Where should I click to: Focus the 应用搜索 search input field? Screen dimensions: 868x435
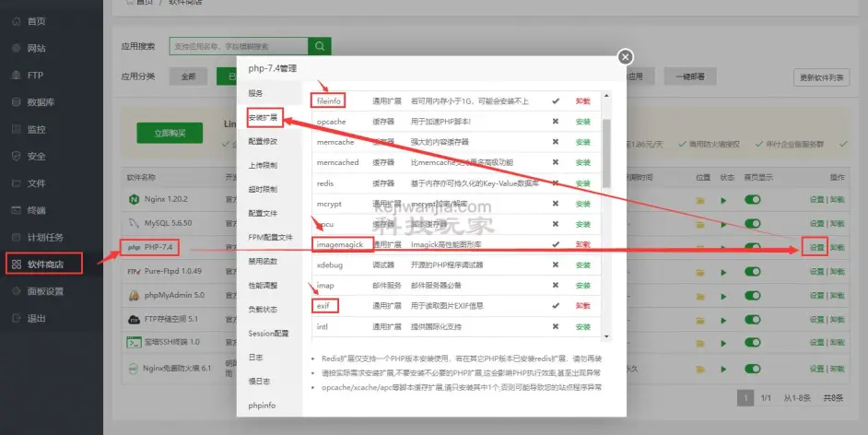pos(239,46)
